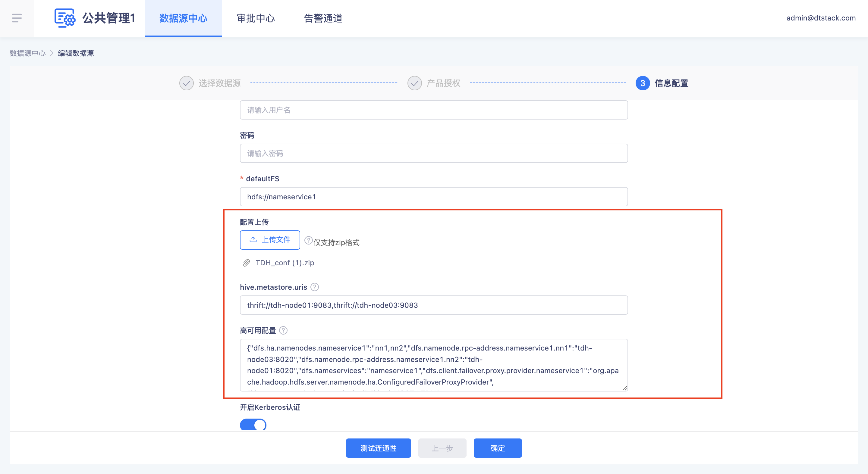Viewport: 868px width, 474px height.
Task: Click the 公共管理1 logo icon
Action: click(65, 18)
